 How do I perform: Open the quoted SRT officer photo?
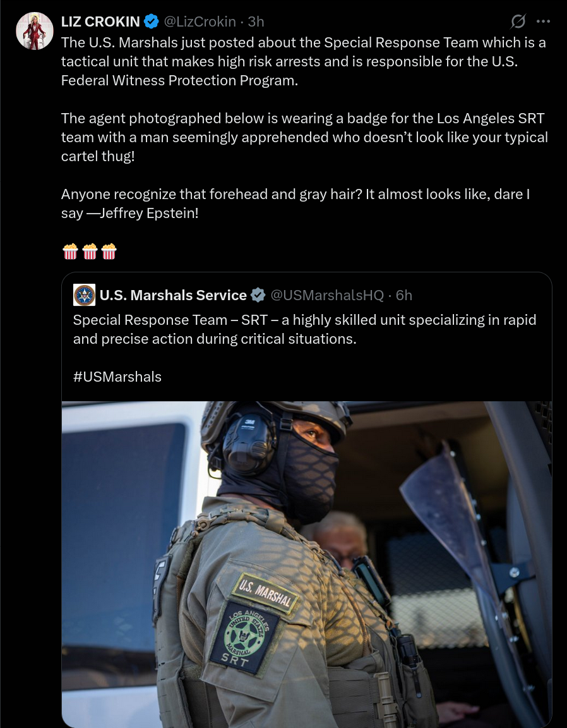click(x=307, y=564)
